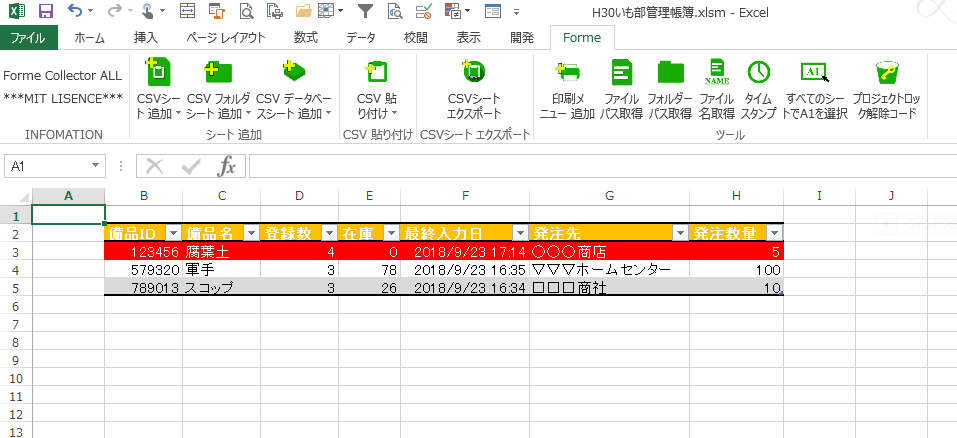Open the ファイル tab
The height and width of the screenshot is (438, 957).
tap(28, 38)
